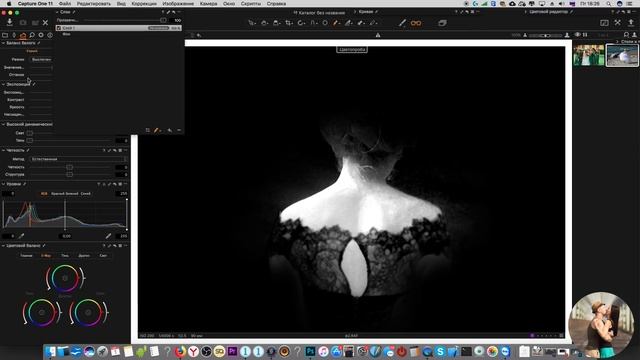Open the Скрипты menu
Viewport: 640px width, 360px height.
pos(250,3)
